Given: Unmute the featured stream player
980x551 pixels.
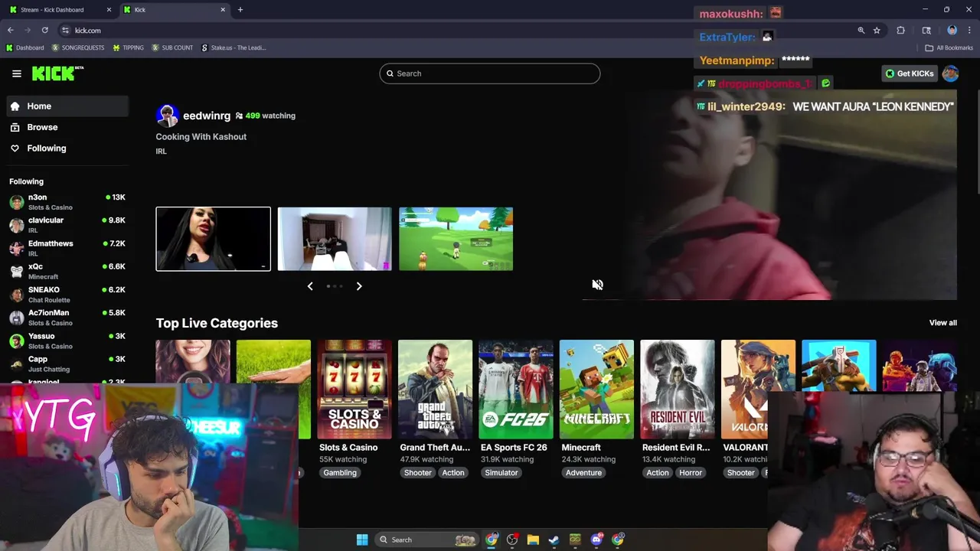Looking at the screenshot, I should [597, 285].
